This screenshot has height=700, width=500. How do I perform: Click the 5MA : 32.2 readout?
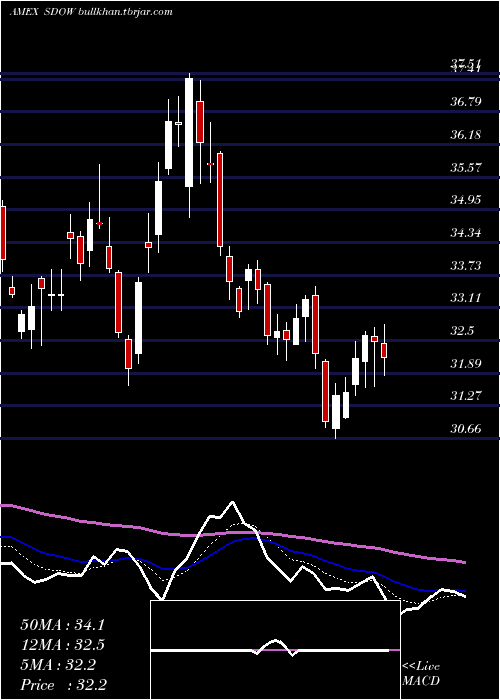tap(58, 665)
